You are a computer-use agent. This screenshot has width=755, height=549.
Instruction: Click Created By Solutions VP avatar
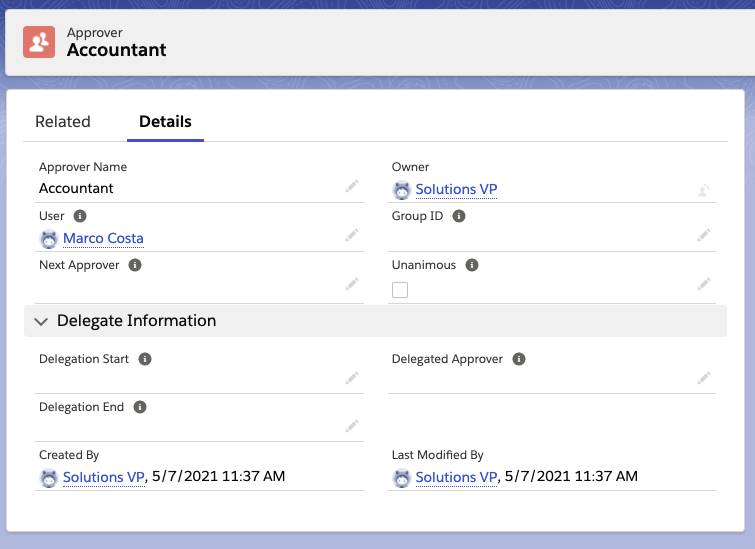pyautogui.click(x=49, y=478)
